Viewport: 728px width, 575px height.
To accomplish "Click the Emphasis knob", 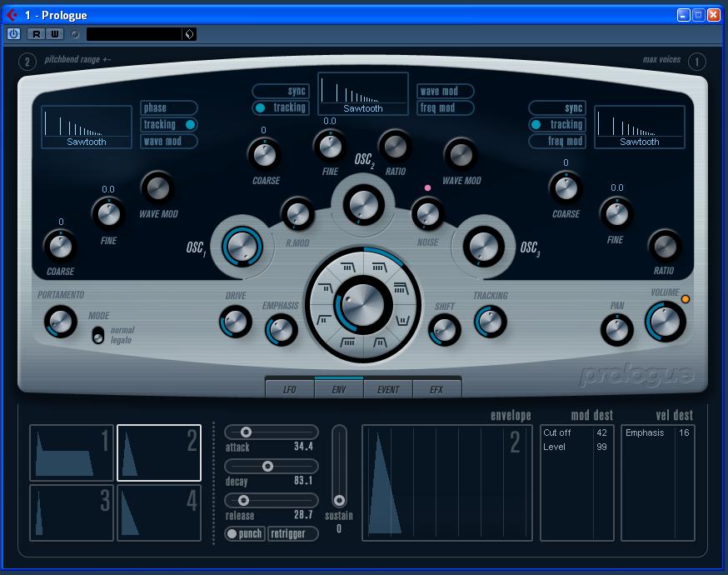I will [x=281, y=330].
